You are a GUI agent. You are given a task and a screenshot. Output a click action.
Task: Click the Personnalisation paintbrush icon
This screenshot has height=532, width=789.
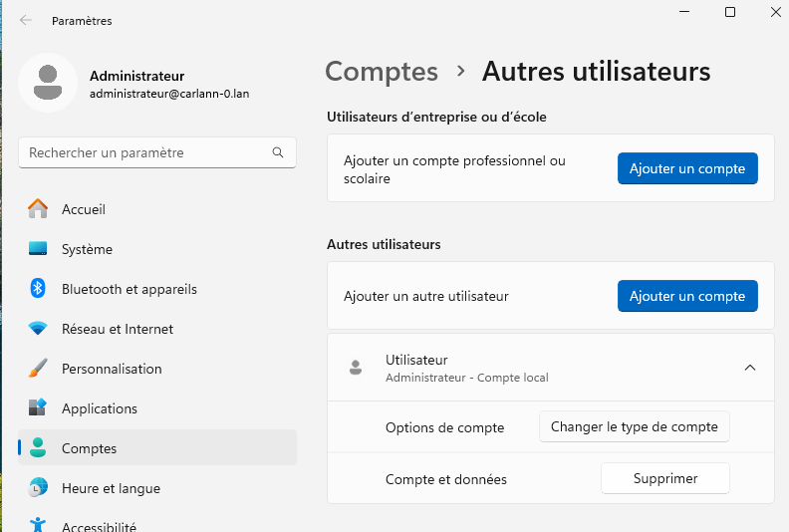38,368
